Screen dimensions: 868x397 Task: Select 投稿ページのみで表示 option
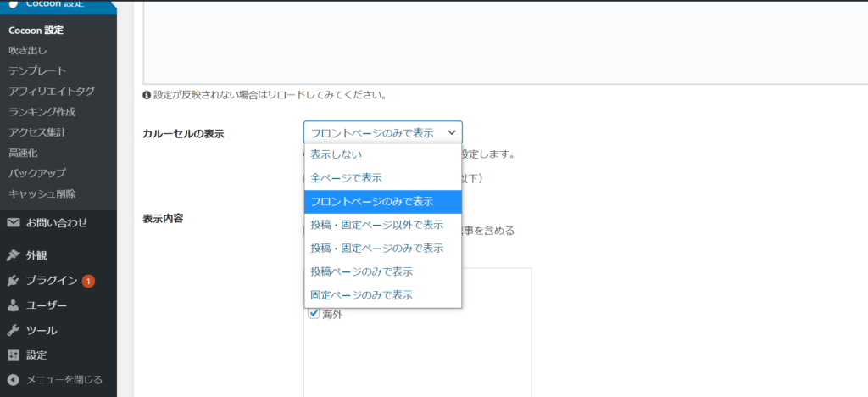click(382, 271)
